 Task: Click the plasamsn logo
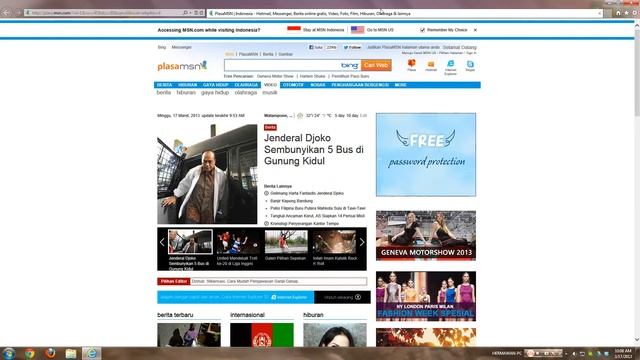pos(182,66)
